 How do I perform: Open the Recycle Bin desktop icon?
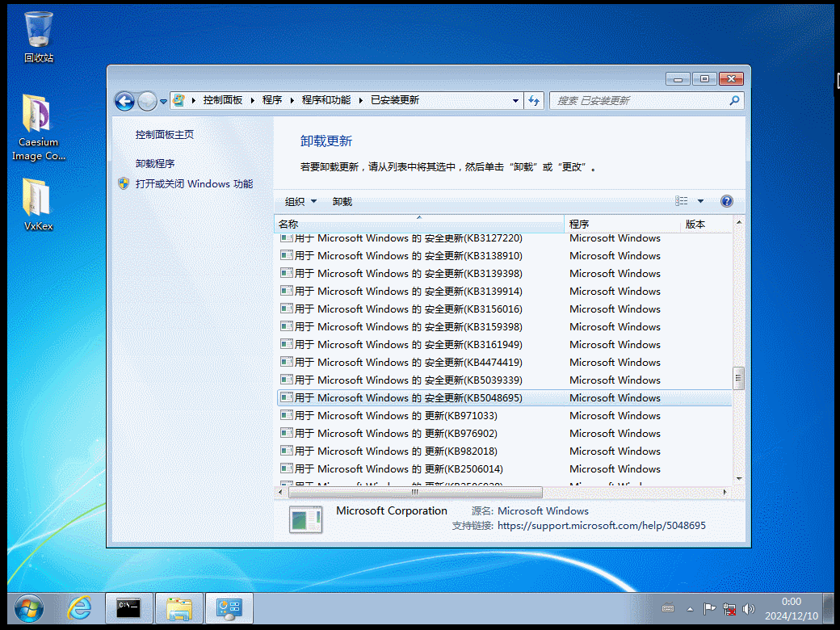click(x=39, y=36)
